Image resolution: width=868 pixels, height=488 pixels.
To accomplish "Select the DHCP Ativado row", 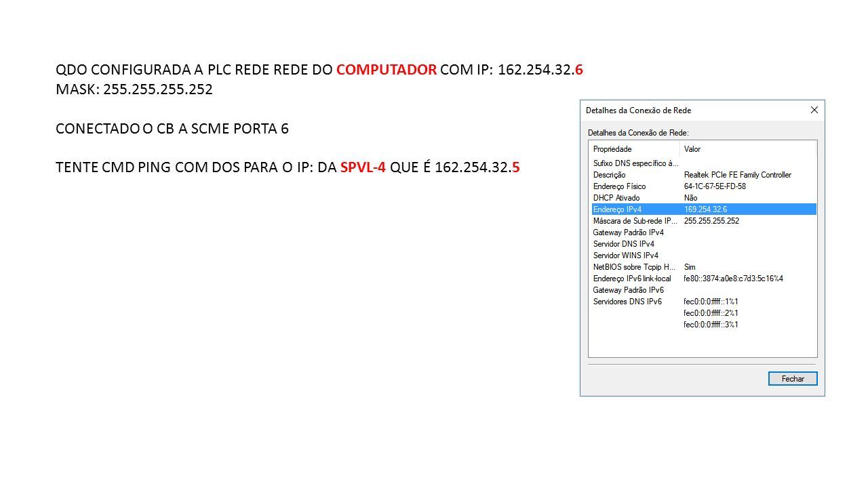I will (x=704, y=198).
